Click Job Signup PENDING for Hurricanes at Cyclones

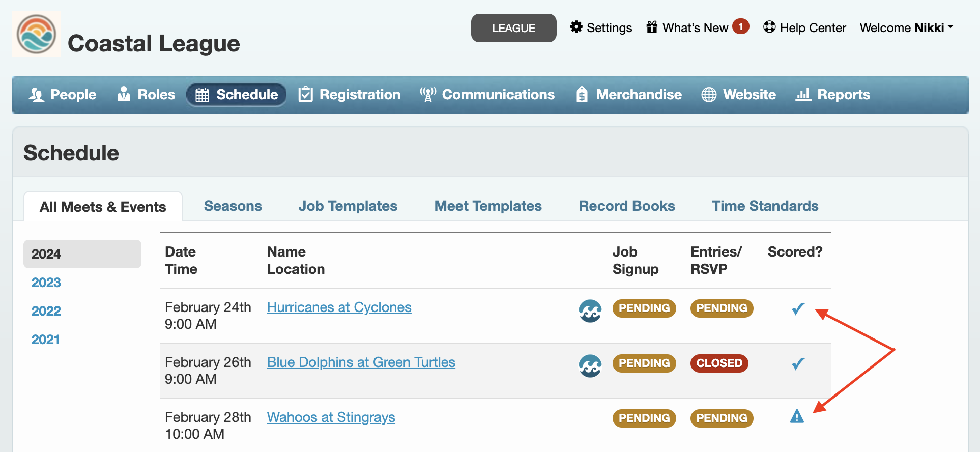(644, 308)
